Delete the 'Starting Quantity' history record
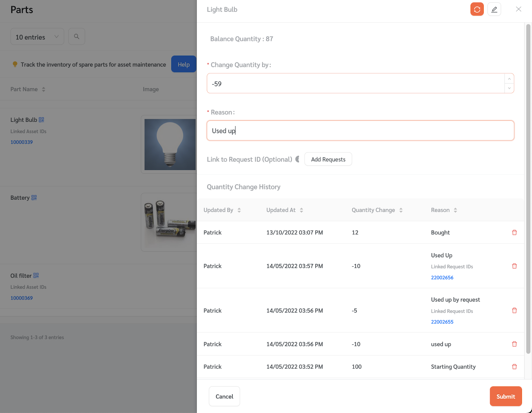The height and width of the screenshot is (413, 532). pos(514,366)
